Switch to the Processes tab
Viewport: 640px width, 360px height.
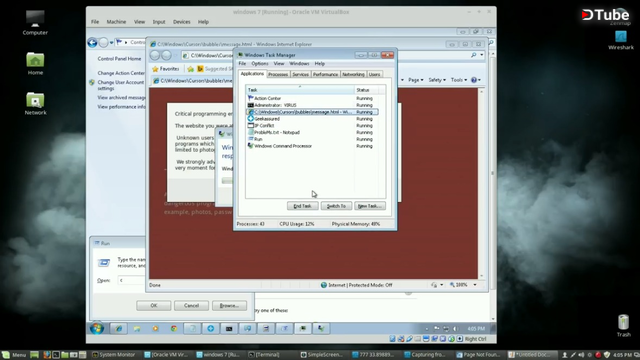click(278, 74)
